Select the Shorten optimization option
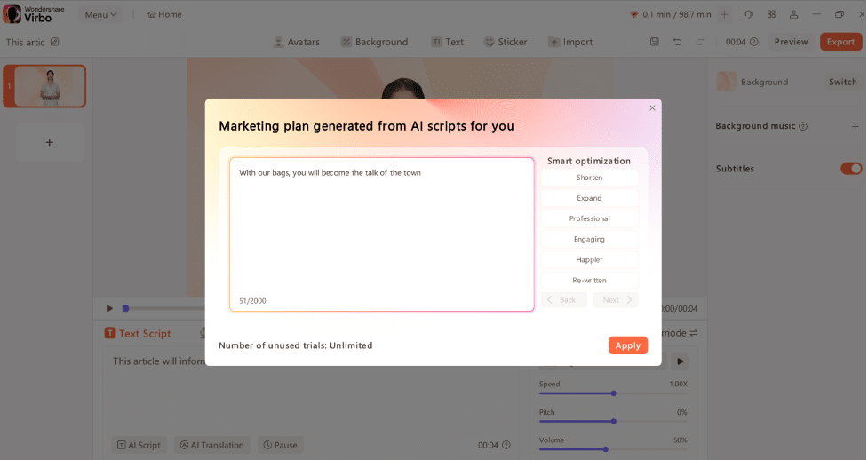Viewport: 868px width, 460px height. point(589,178)
